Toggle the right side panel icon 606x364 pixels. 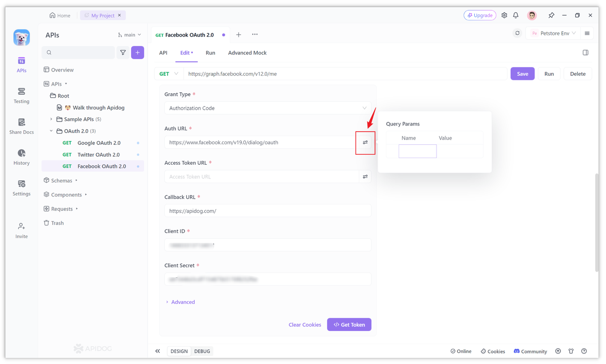click(586, 53)
